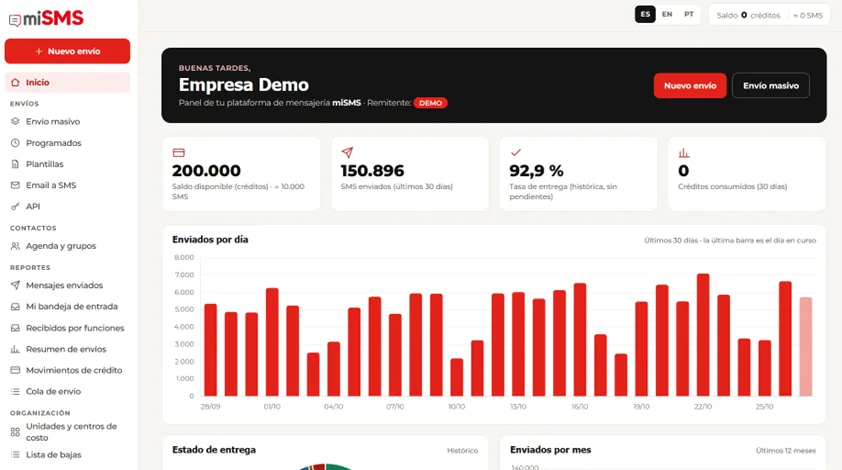Click the chart bar above 10/10
This screenshot has width=842, height=470.
[456, 378]
